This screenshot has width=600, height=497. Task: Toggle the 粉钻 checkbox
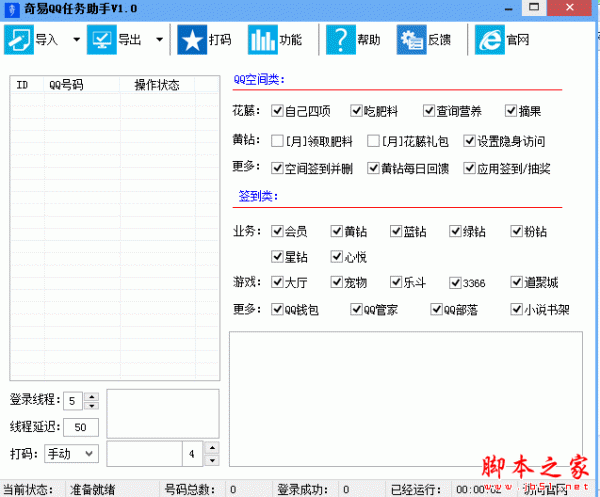click(517, 231)
